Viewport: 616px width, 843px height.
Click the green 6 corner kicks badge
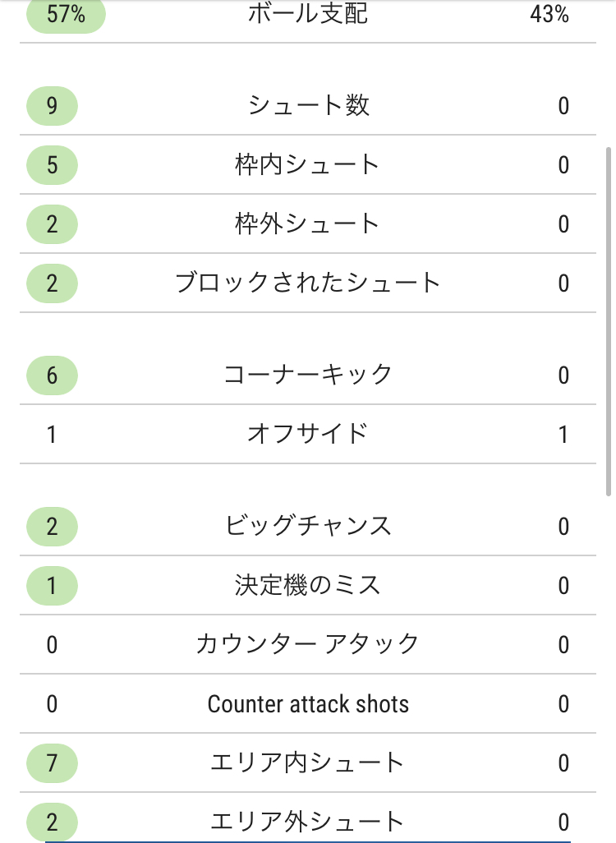point(52,375)
